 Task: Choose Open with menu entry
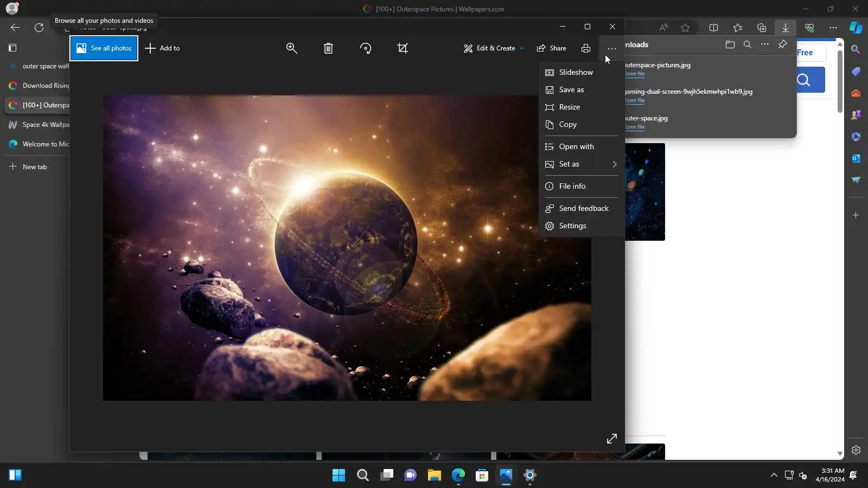pyautogui.click(x=581, y=146)
